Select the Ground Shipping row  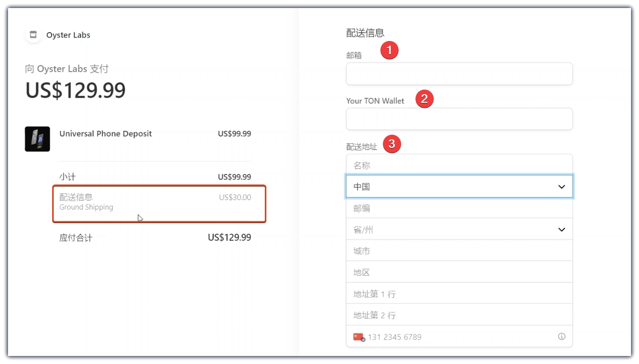click(x=159, y=203)
